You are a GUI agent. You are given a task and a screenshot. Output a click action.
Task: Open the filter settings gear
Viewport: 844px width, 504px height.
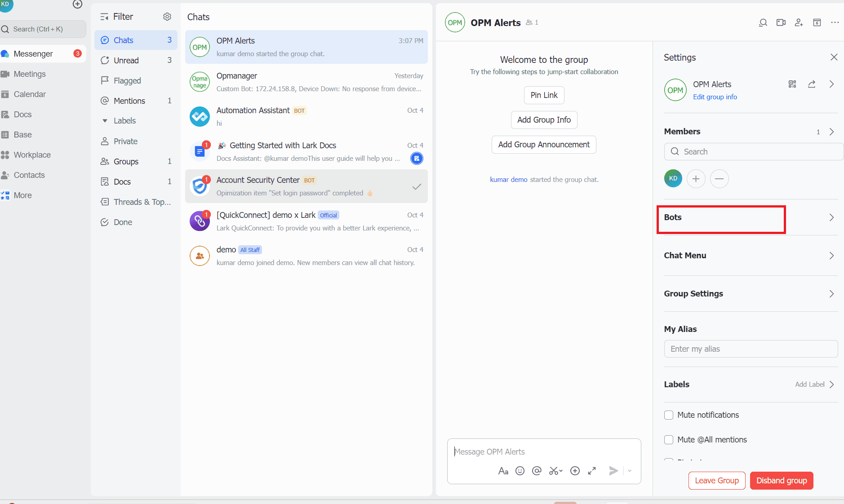point(167,17)
